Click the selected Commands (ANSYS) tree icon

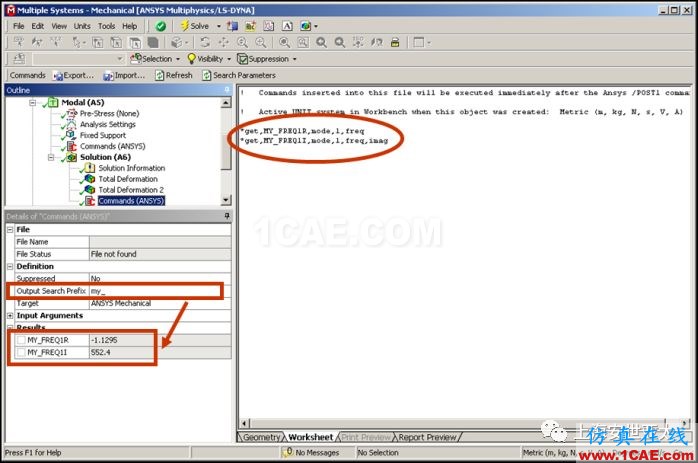pos(90,201)
